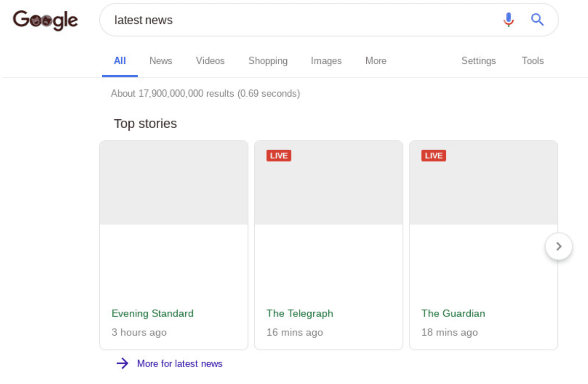Switch to the Shopping tab

[x=268, y=61]
